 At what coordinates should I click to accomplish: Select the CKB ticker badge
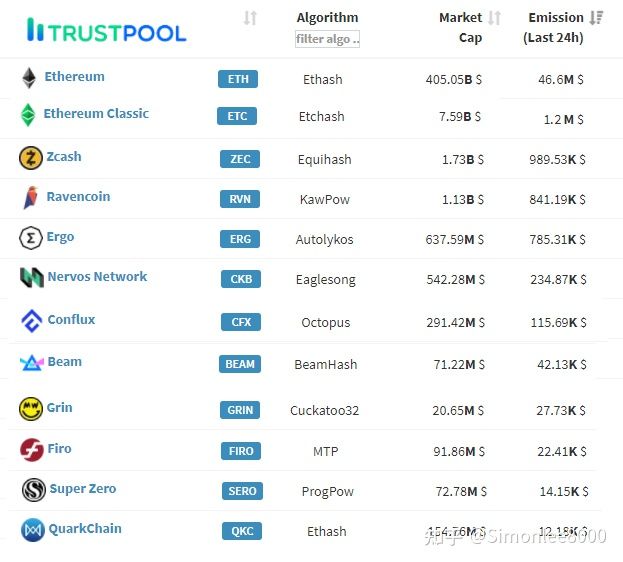point(241,279)
